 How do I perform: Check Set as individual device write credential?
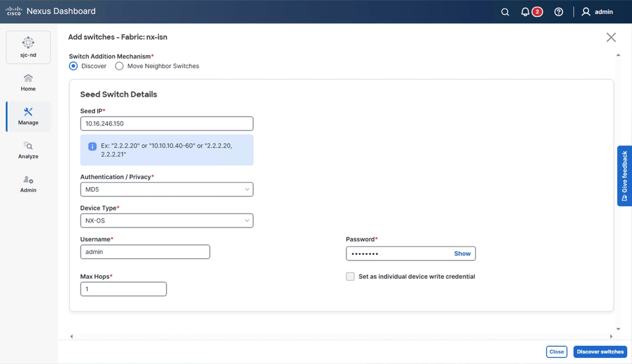point(350,277)
